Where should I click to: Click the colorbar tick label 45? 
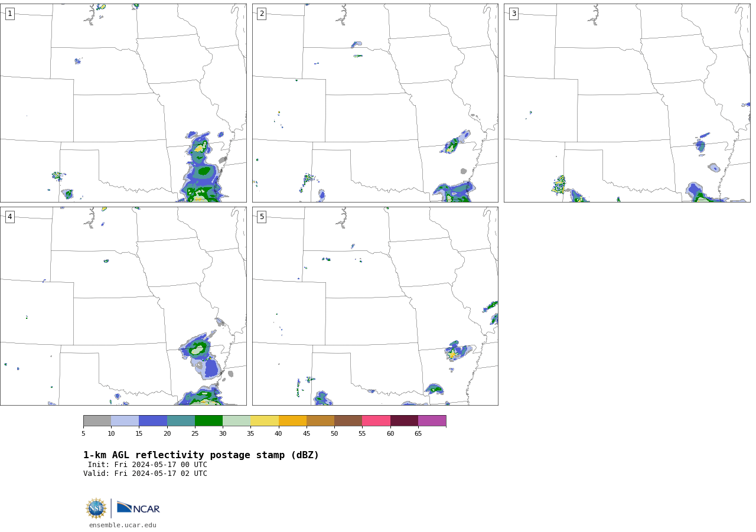pyautogui.click(x=307, y=434)
